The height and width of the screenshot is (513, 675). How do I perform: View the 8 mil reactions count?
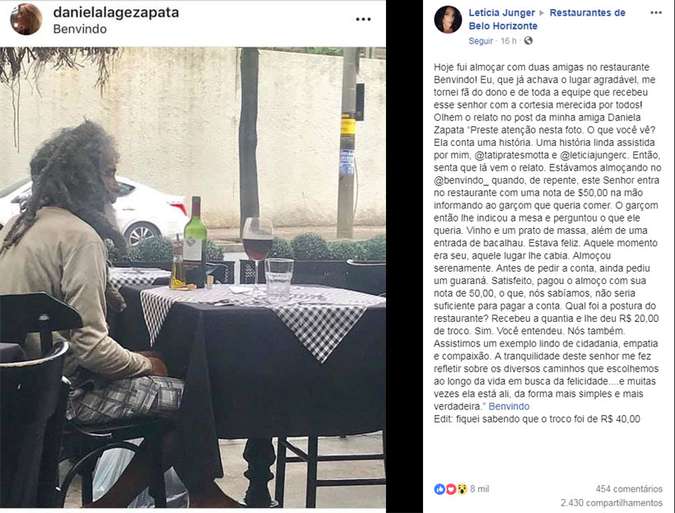pyautogui.click(x=480, y=489)
